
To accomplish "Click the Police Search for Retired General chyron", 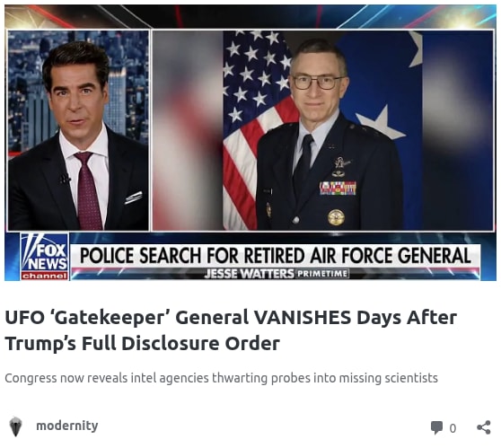I will (275, 256).
